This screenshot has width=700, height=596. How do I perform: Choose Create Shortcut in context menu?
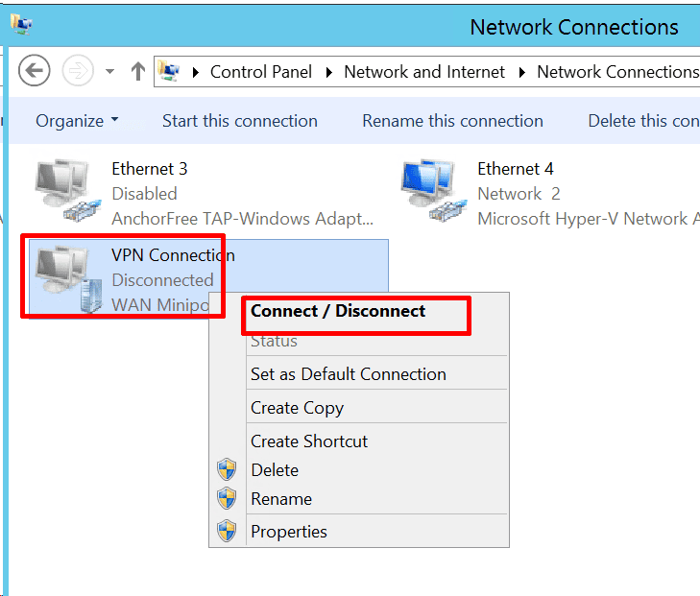309,441
